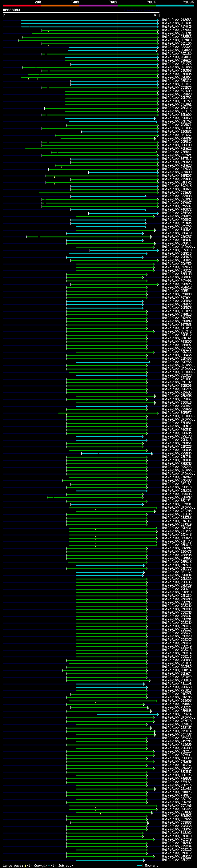Choose the UniRef100_Q6QJL0 label
The width and height of the screenshot is (197, 868).
tap(176, 108)
